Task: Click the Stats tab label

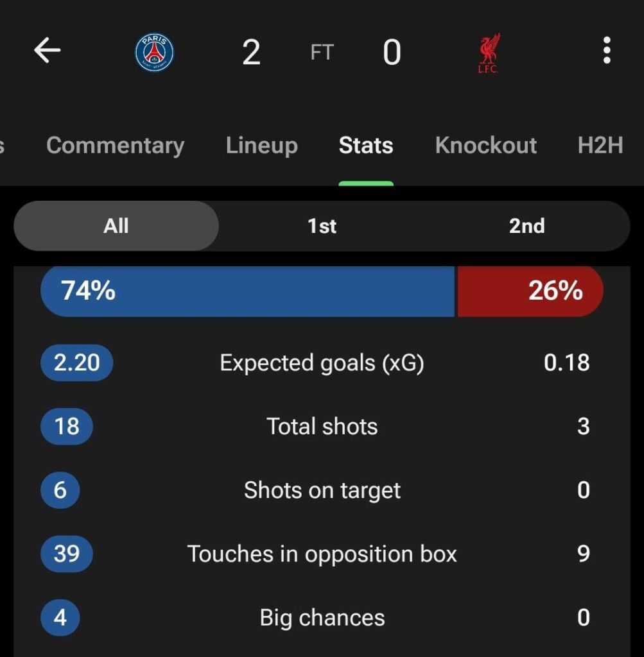Action: click(365, 146)
